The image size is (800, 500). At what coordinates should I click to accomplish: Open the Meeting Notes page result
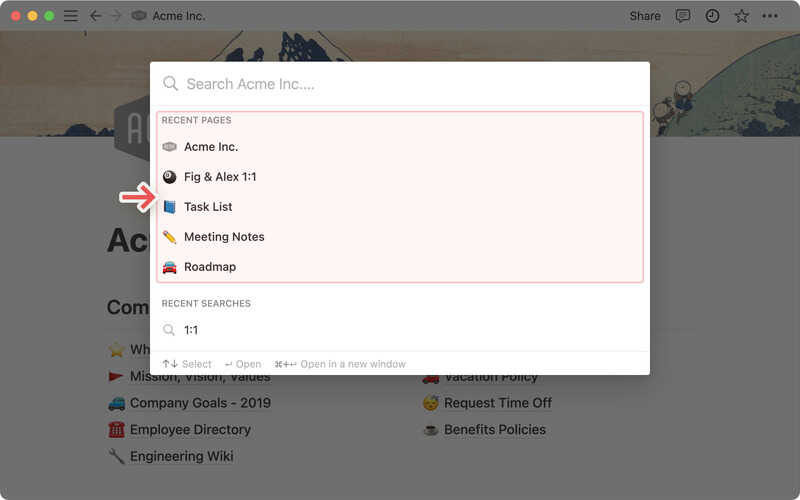pos(400,237)
